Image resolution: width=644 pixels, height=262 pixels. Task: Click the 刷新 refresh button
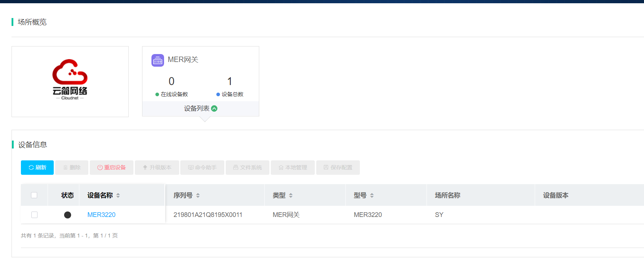point(37,168)
